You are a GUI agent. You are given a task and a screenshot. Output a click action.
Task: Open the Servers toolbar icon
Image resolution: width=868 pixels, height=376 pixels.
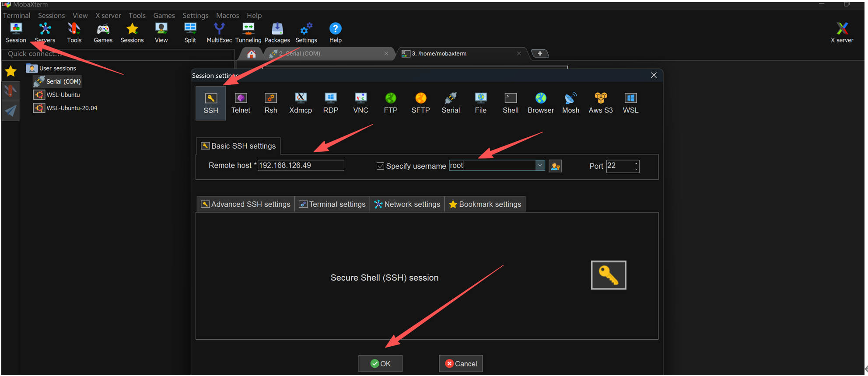45,33
